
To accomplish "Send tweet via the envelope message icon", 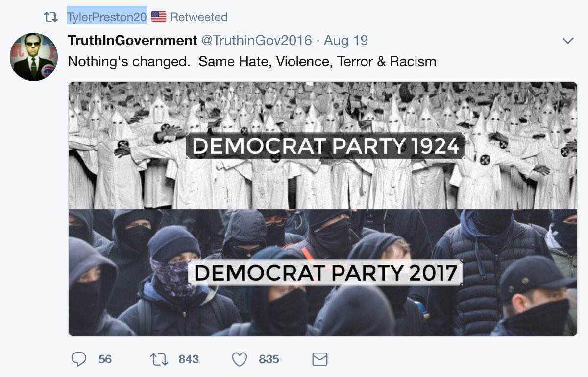I will [x=319, y=360].
